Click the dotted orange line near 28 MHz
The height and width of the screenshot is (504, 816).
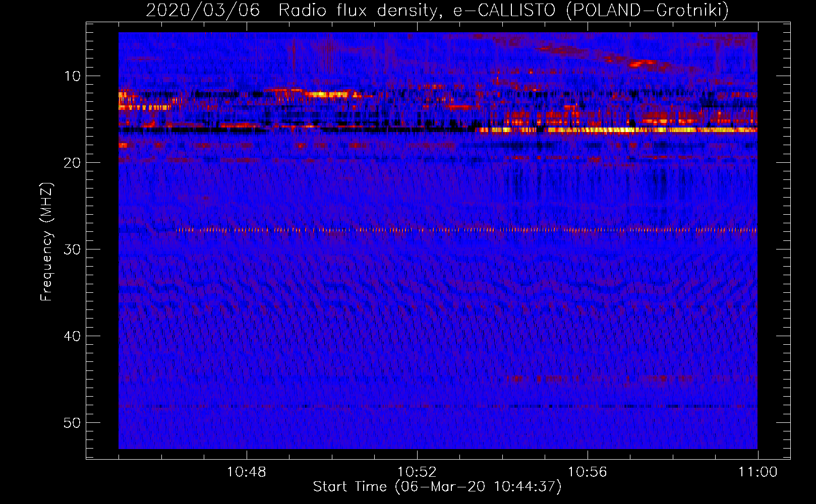[x=467, y=230]
